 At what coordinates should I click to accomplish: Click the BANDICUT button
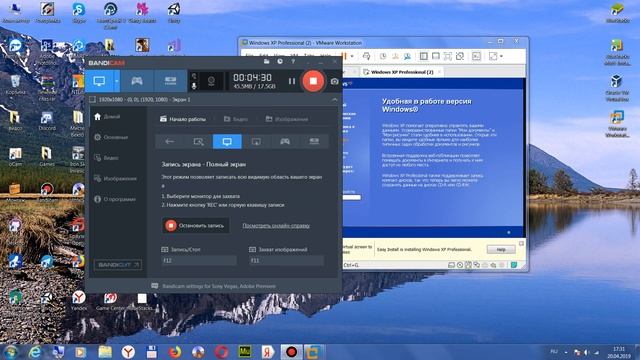coord(118,264)
